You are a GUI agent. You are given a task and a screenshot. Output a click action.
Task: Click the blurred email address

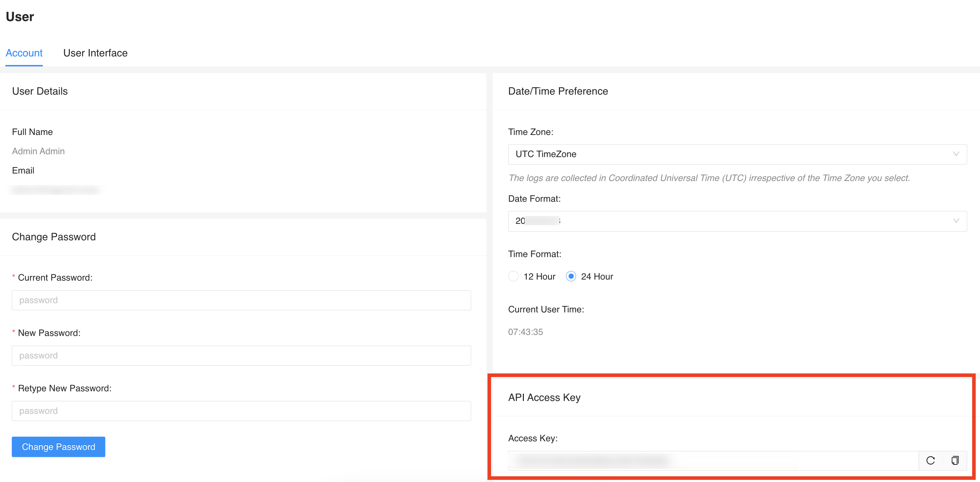(x=56, y=190)
